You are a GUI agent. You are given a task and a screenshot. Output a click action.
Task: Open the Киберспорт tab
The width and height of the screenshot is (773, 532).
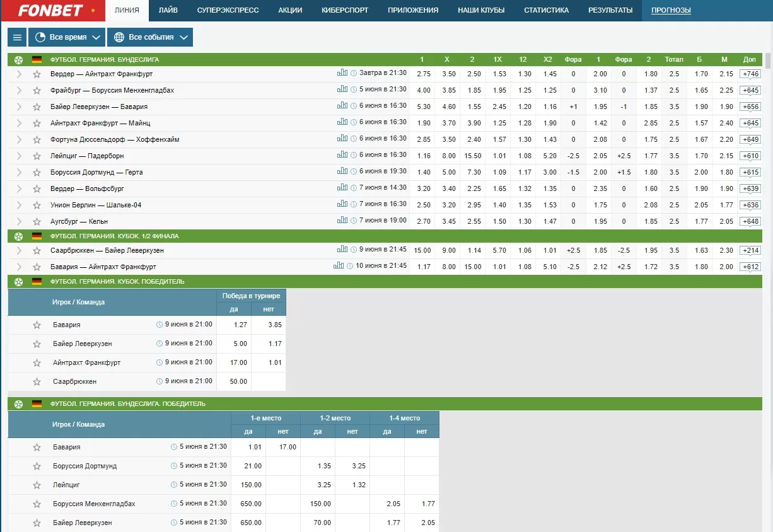click(345, 10)
